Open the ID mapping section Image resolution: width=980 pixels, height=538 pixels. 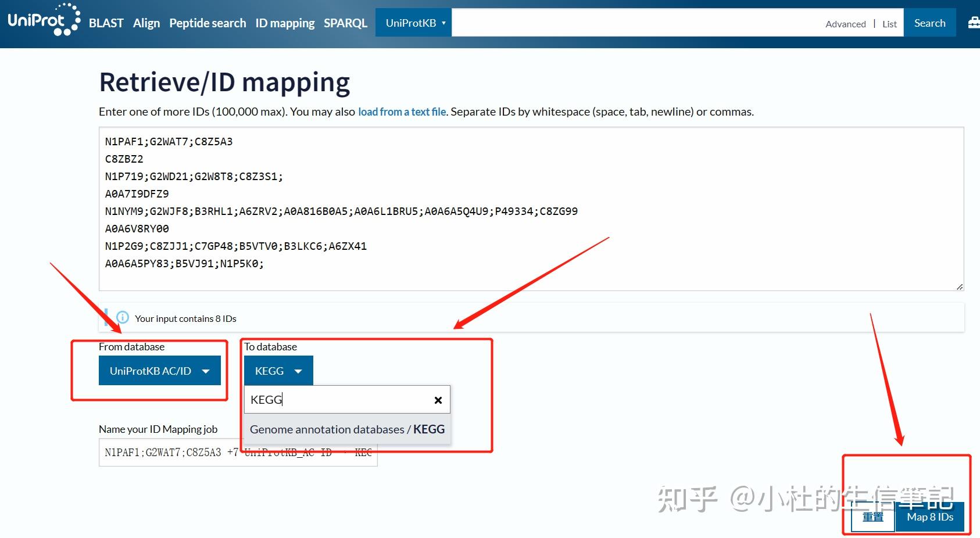click(284, 23)
